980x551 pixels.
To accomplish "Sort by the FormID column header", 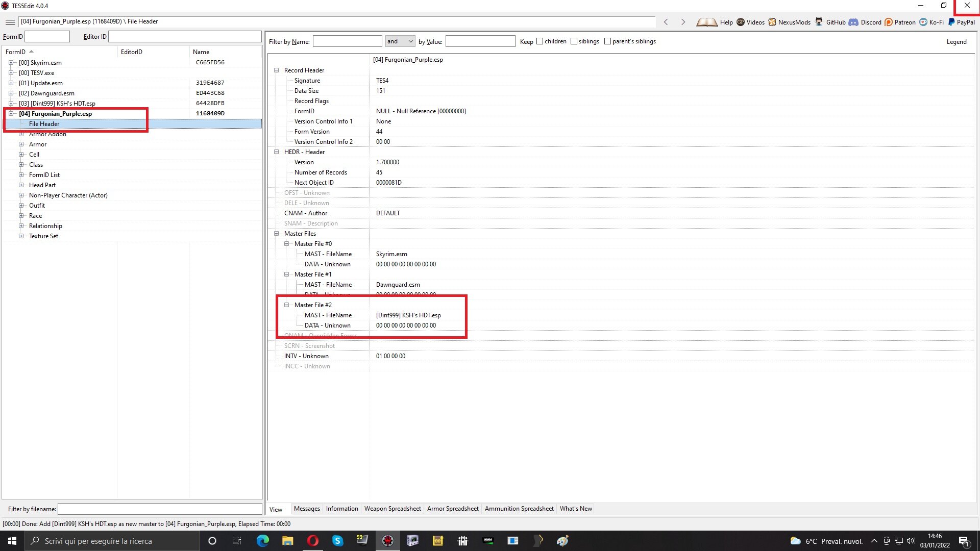I will tap(60, 52).
